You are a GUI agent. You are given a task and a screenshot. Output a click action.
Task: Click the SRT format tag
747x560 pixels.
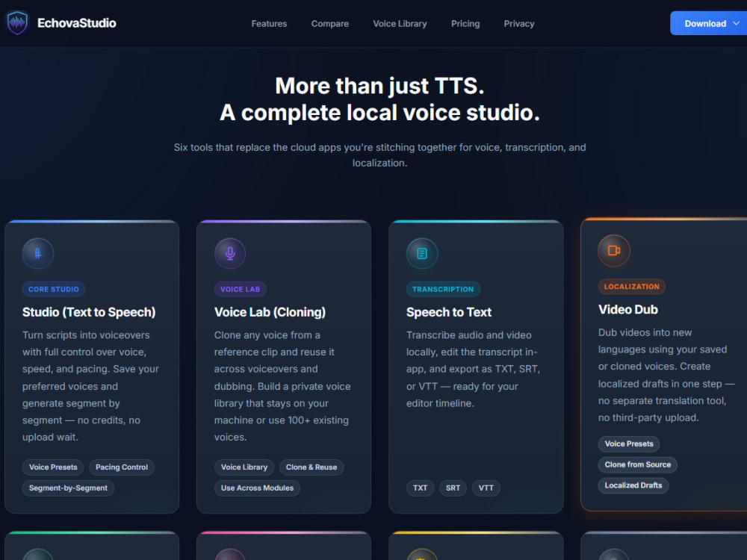[x=453, y=488]
